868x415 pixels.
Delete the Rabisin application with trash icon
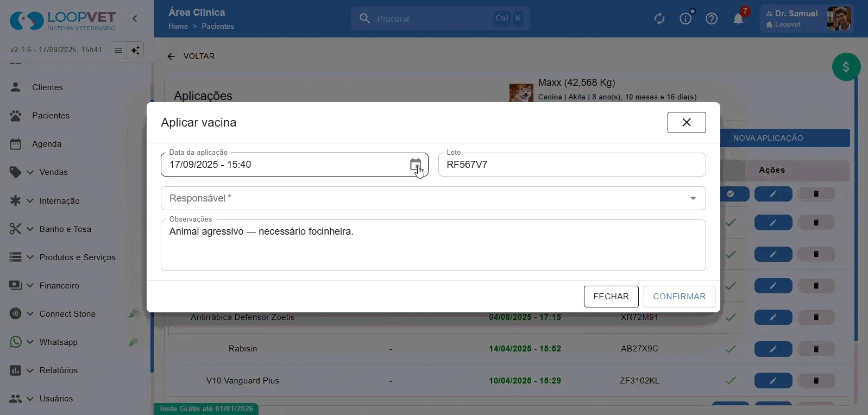click(x=816, y=349)
